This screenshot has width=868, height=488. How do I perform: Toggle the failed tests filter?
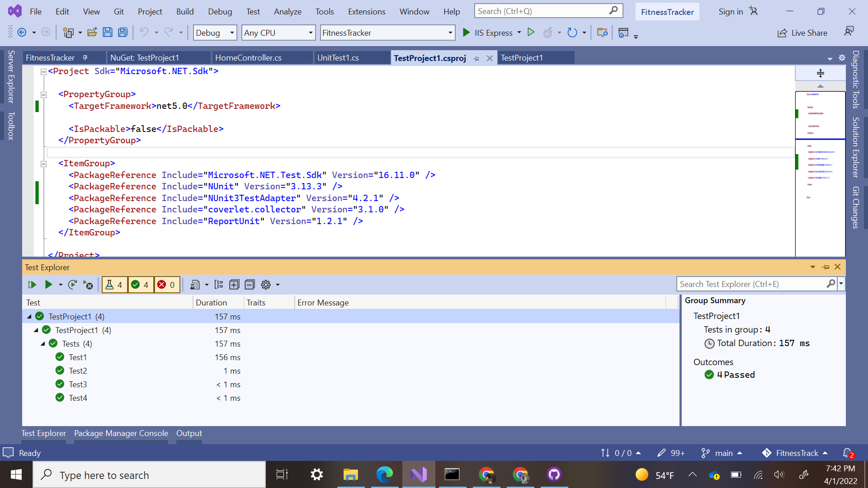coord(167,285)
